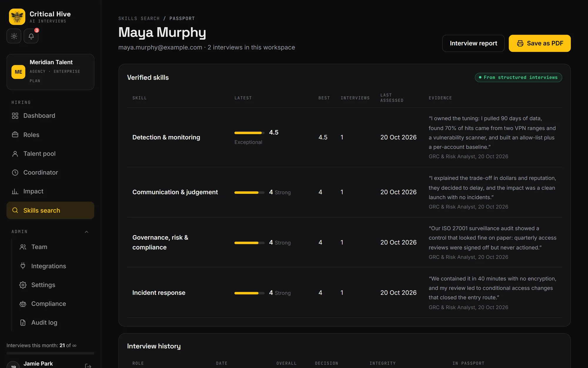Click the Settings gear icon
Viewport: 588px width, 368px height.
(x=23, y=285)
